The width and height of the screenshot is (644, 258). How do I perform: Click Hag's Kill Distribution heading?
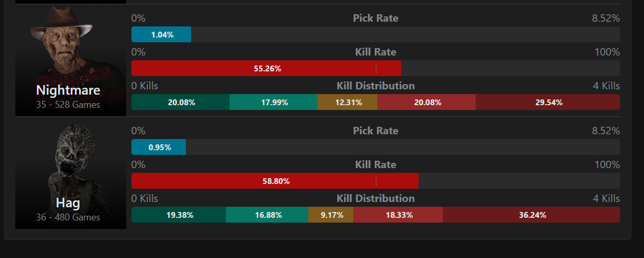(376, 198)
